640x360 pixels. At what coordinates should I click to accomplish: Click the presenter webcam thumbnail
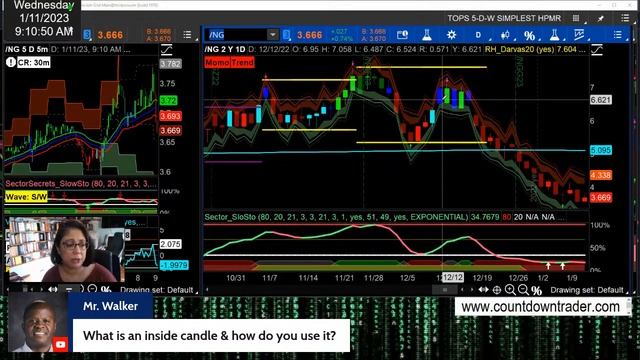67,249
